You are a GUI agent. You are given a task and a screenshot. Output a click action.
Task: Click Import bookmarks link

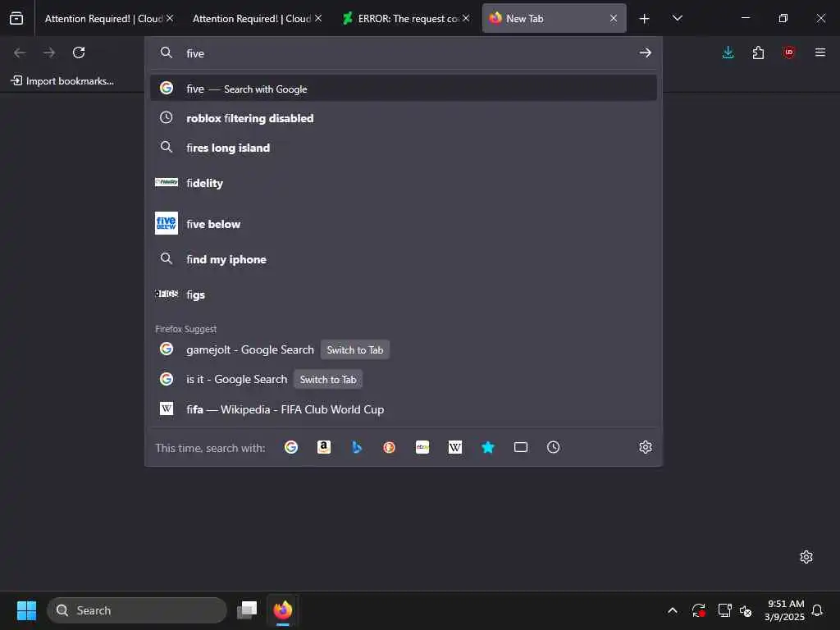[x=62, y=81]
